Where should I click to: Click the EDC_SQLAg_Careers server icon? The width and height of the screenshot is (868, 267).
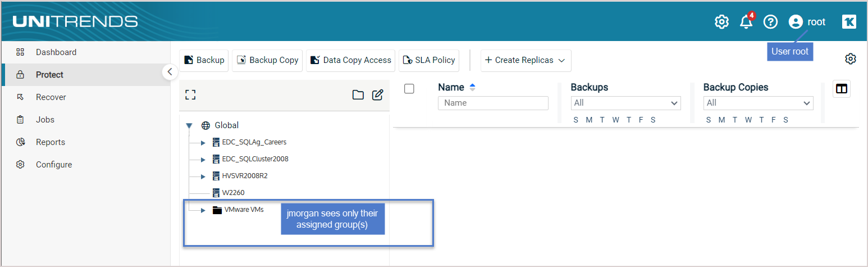click(x=216, y=142)
